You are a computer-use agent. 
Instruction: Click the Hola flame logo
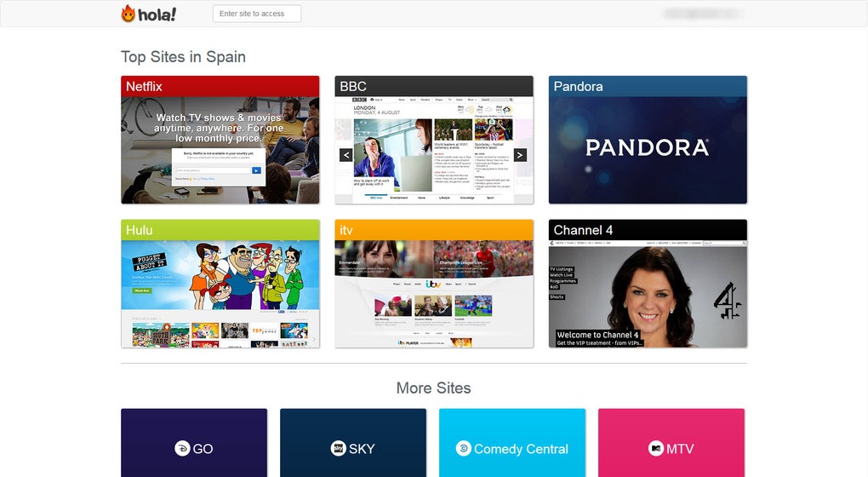128,14
